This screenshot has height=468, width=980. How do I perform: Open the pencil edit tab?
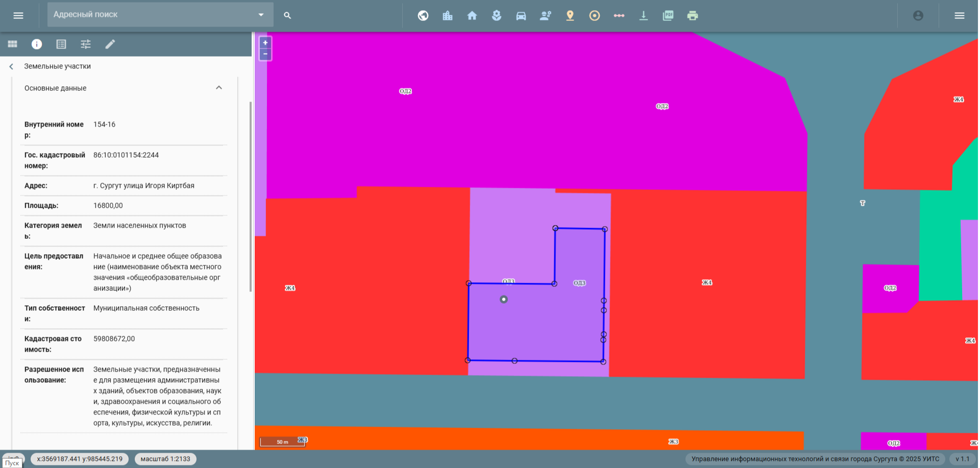[x=110, y=44]
